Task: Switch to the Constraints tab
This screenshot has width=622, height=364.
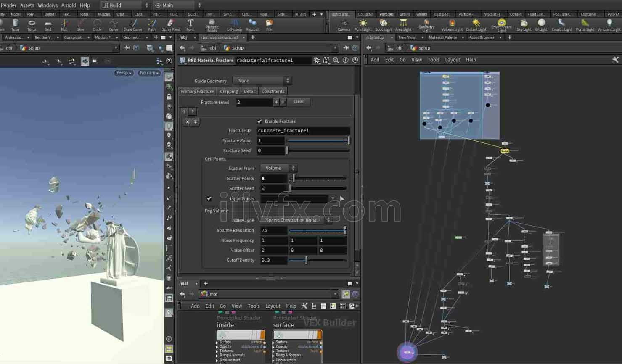Action: 273,91
